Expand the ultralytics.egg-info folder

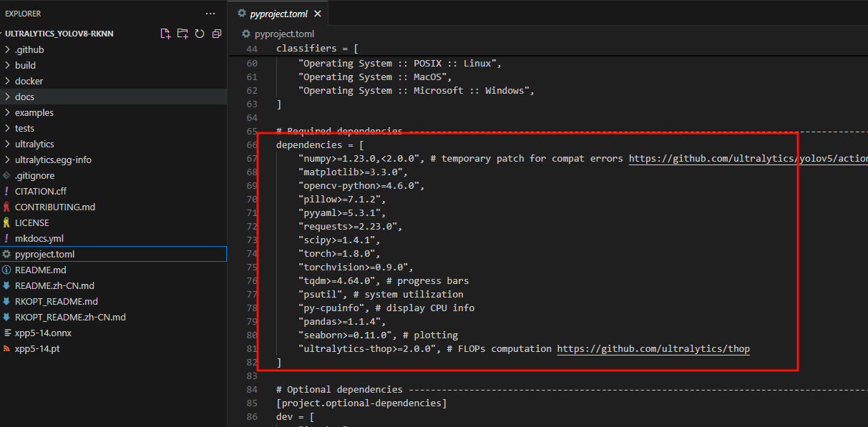pos(113,159)
